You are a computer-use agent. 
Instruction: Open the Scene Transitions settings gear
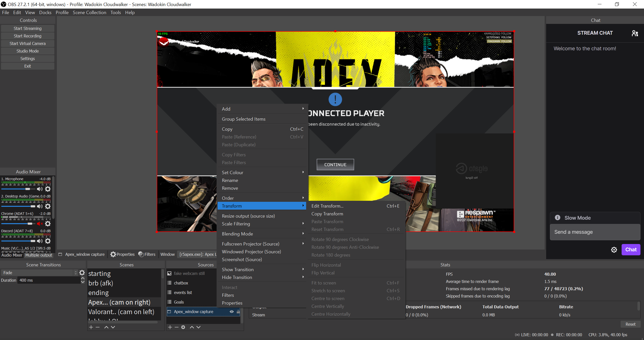(82, 272)
